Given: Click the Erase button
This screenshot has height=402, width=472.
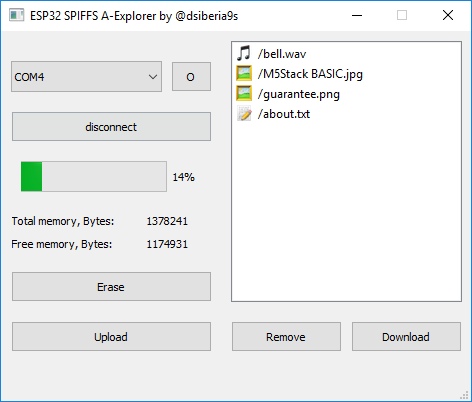Looking at the screenshot, I should pos(111,287).
